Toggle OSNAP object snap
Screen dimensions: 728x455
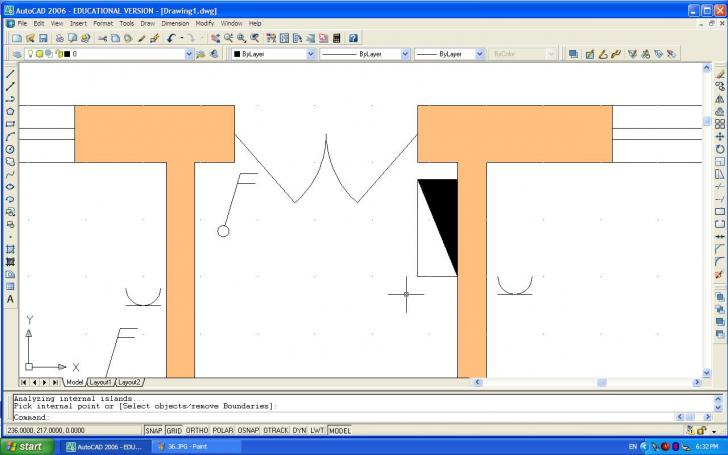click(248, 430)
